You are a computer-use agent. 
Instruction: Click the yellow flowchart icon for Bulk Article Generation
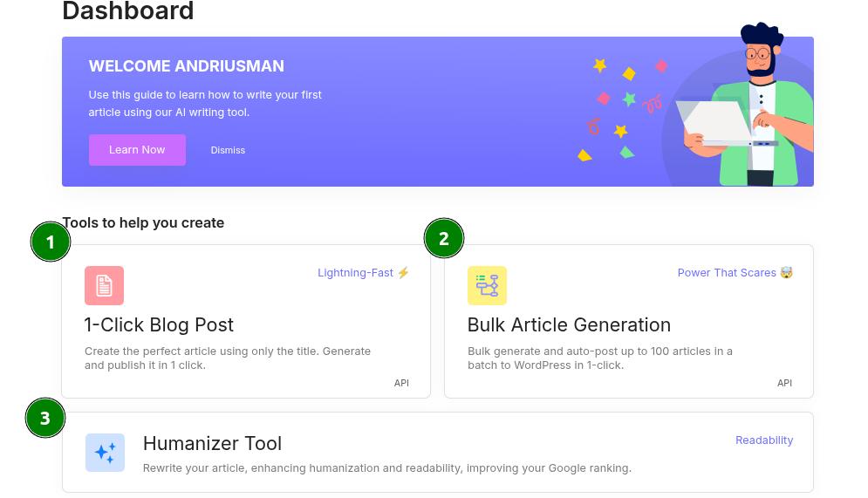coord(487,285)
